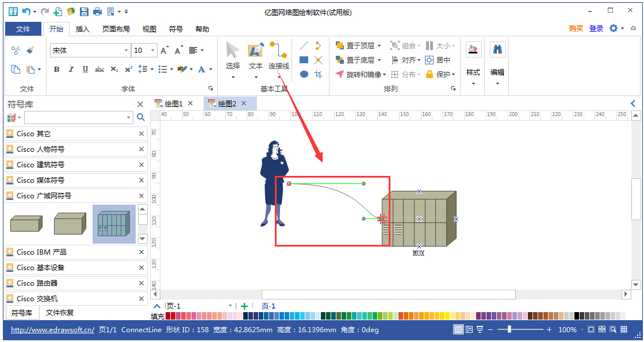Open the 购买 purchase link
Viewport: 644px width, 342px height.
coord(576,28)
